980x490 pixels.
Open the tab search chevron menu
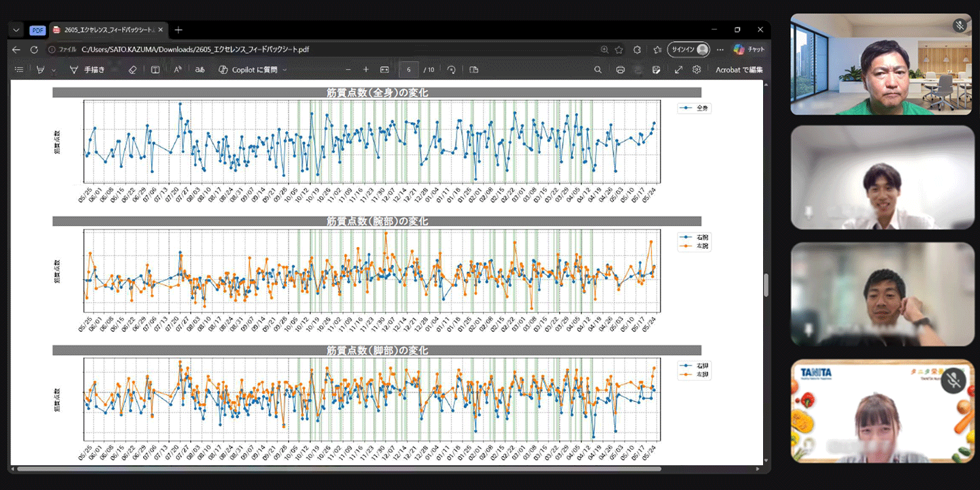point(16,30)
